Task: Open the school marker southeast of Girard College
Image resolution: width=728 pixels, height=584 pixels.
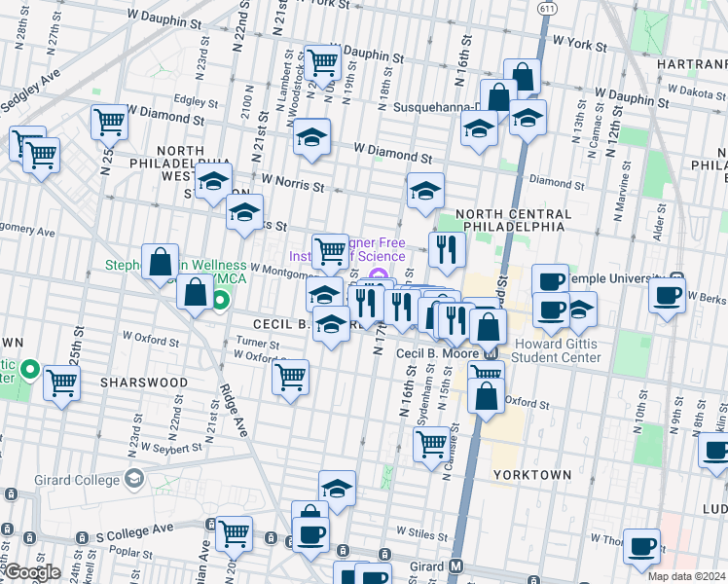Action: click(337, 489)
